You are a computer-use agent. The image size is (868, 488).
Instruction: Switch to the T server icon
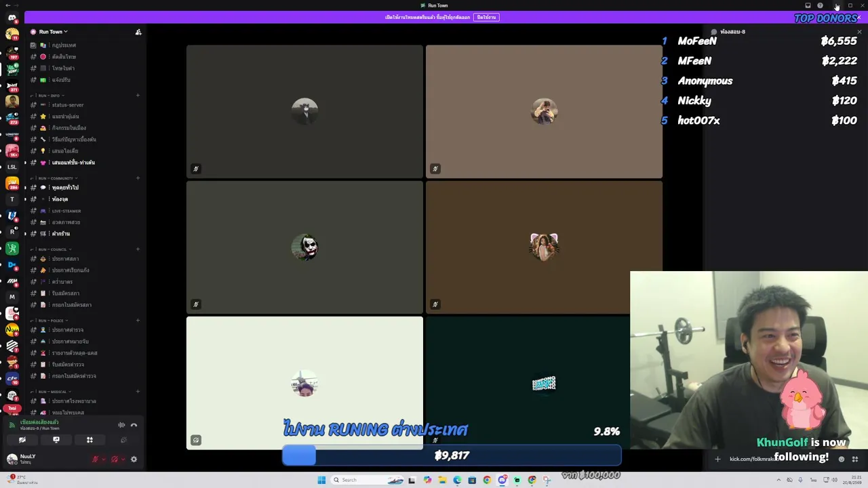tap(12, 199)
